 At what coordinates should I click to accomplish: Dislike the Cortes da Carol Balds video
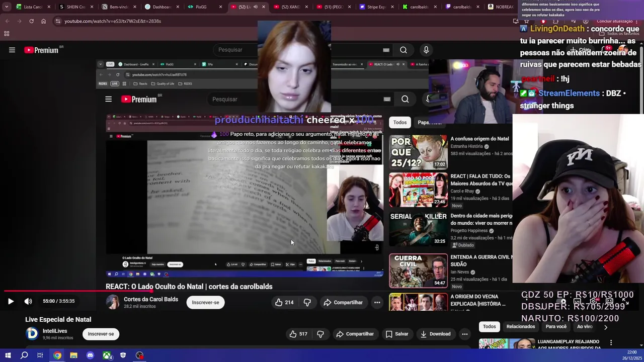click(x=307, y=302)
